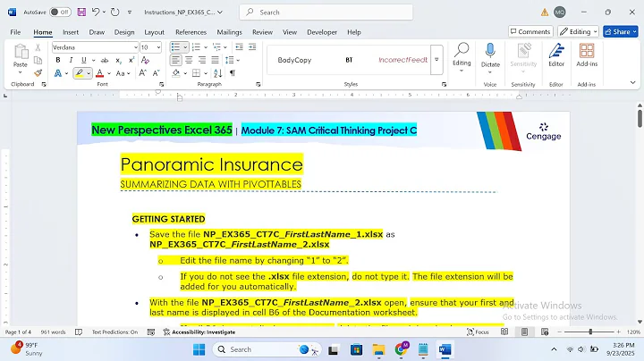
Task: Open Windows Start menu
Action: coord(199,349)
